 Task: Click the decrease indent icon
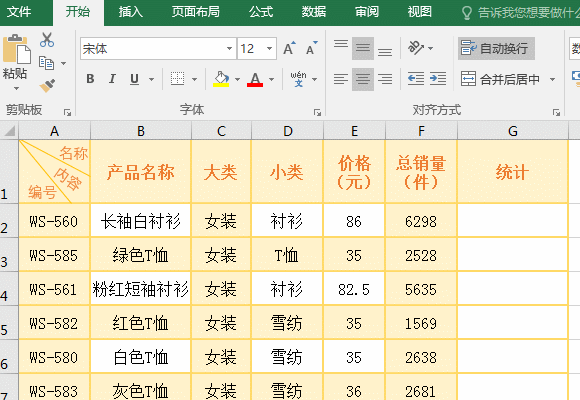416,79
